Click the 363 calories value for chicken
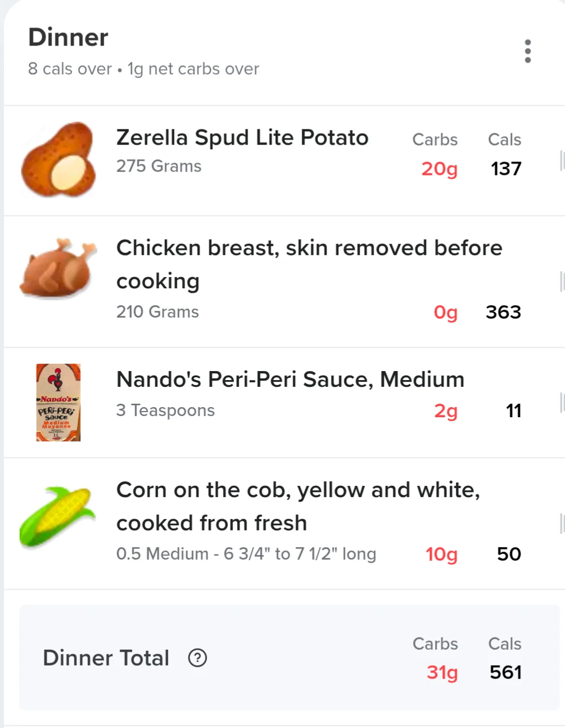This screenshot has width=565, height=728. [x=504, y=312]
